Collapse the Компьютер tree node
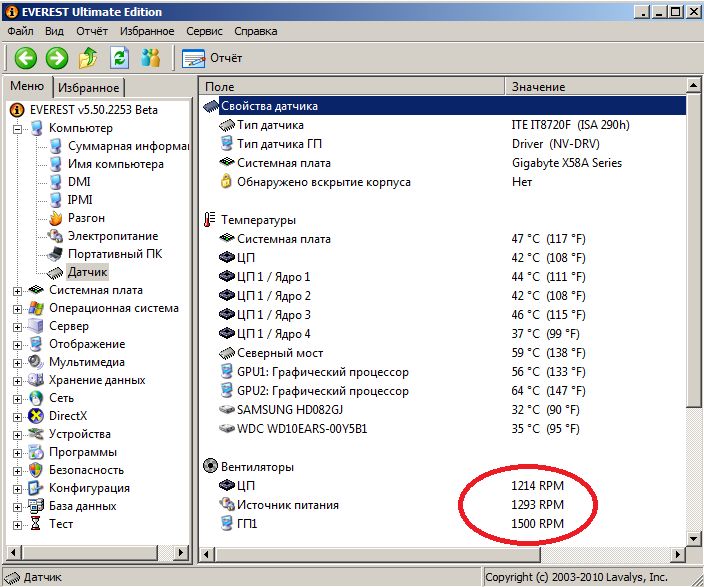The image size is (704, 587). pos(18,129)
